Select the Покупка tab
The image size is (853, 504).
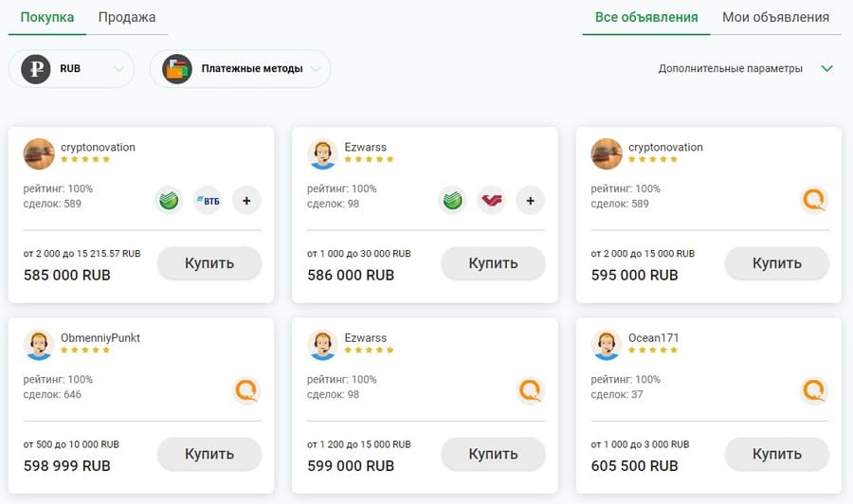[x=46, y=17]
